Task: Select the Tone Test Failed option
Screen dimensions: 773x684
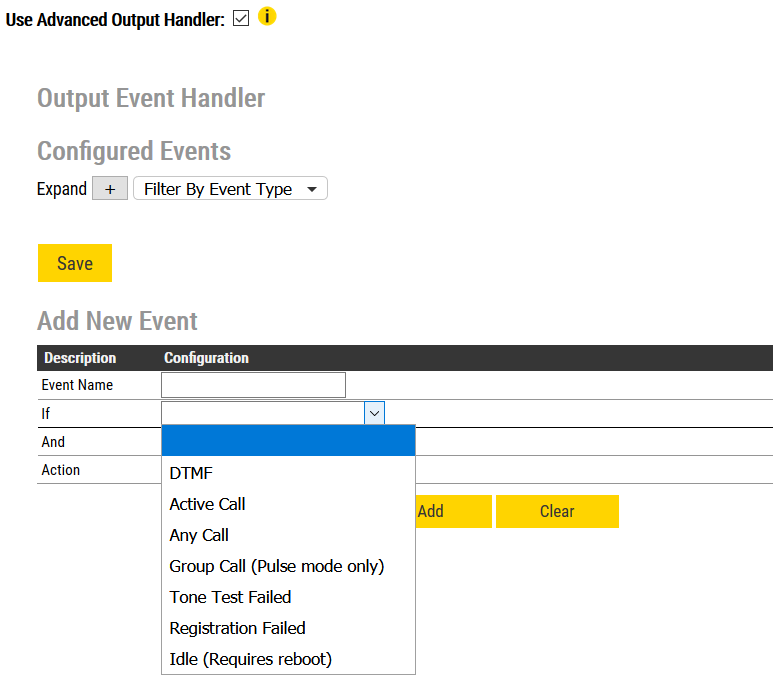Action: pos(230,597)
